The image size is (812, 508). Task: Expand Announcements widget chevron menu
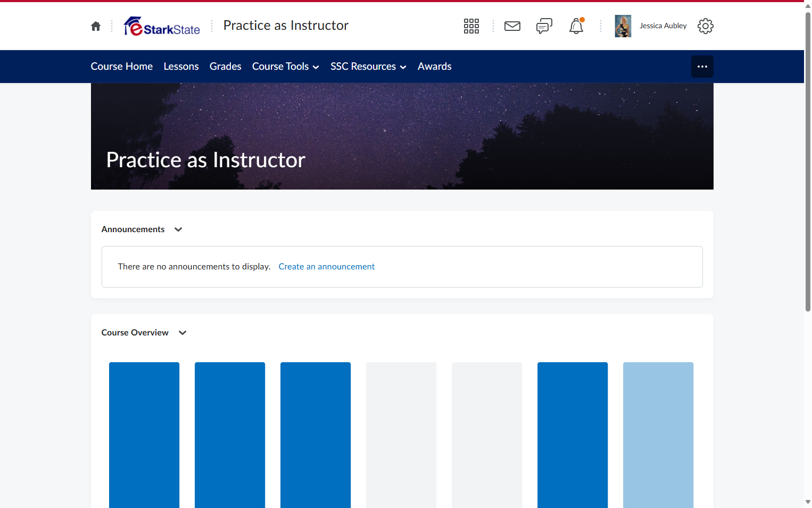pyautogui.click(x=178, y=230)
